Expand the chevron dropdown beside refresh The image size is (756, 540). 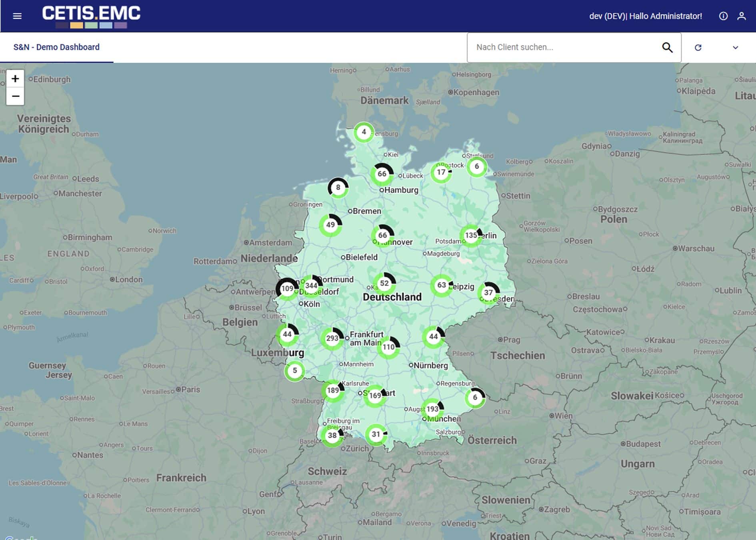735,48
